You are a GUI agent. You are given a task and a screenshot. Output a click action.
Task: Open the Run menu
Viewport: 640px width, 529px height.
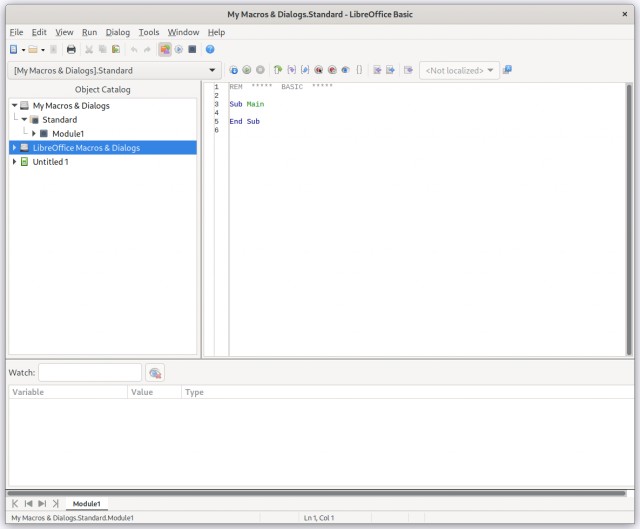coord(89,32)
